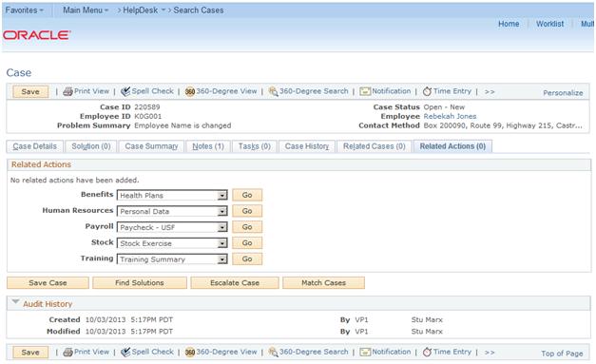Switch to the Case History tab
Image resolution: width=596 pixels, height=364 pixels.
pyautogui.click(x=307, y=146)
